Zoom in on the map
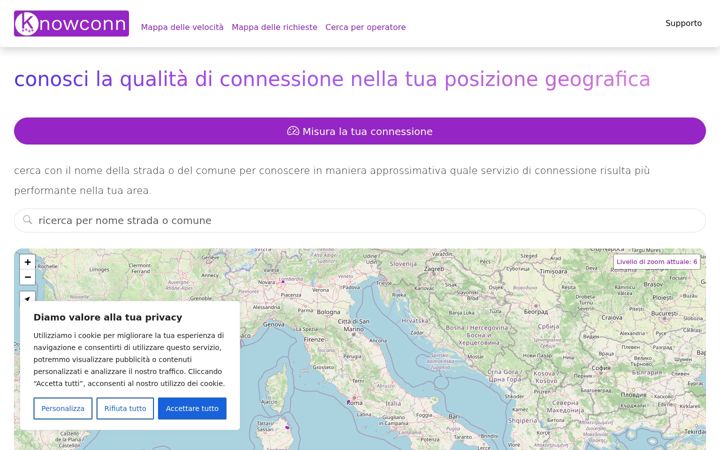The width and height of the screenshot is (720, 450). pyautogui.click(x=28, y=262)
